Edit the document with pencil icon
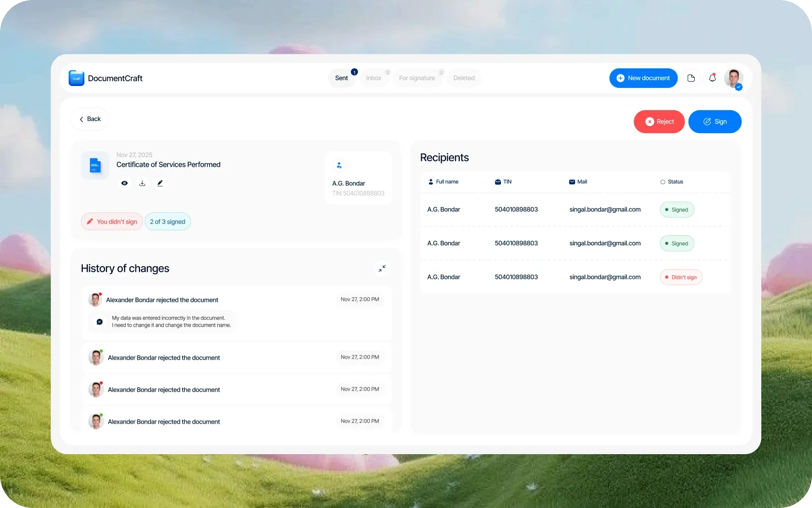The height and width of the screenshot is (508, 812). pyautogui.click(x=160, y=183)
